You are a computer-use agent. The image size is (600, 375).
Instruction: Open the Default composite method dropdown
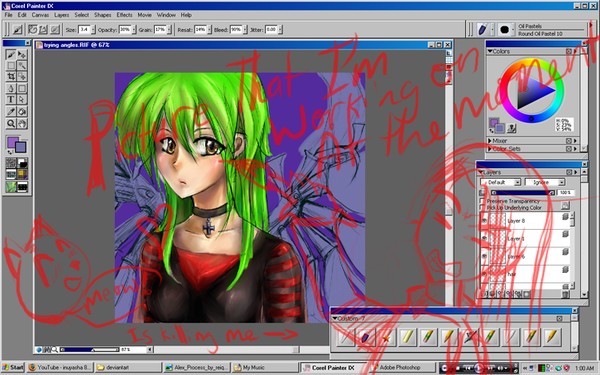click(x=501, y=182)
